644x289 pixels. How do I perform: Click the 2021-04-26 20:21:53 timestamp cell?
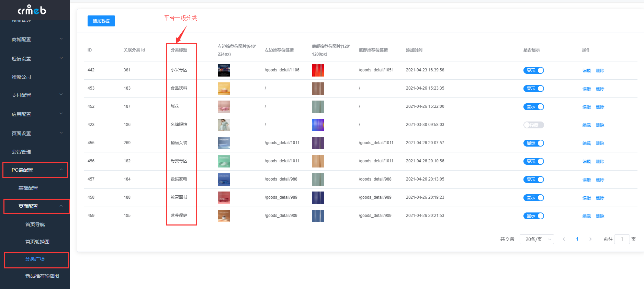425,216
